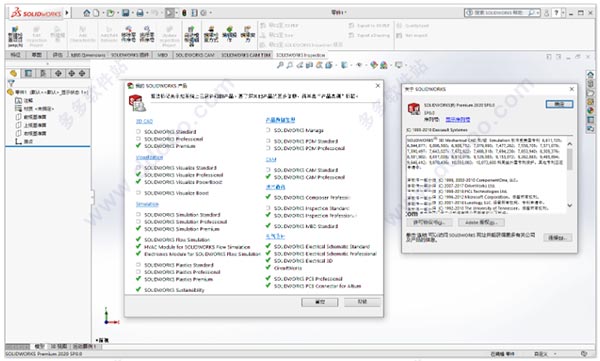Switch to the MBD Dimensions ribbon tab
The width and height of the screenshot is (600, 361).
[x=88, y=55]
